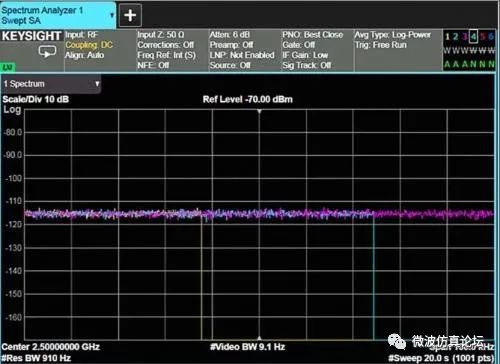Select trace 1 in trace panel

click(x=448, y=37)
